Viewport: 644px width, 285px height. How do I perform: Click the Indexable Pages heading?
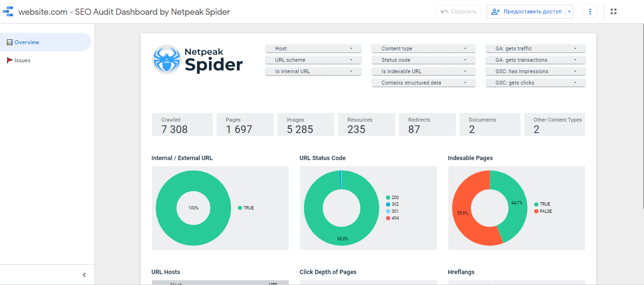click(x=470, y=158)
